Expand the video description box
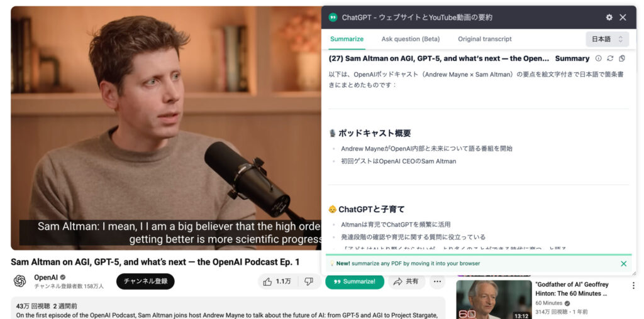644x319 pixels. click(x=228, y=308)
